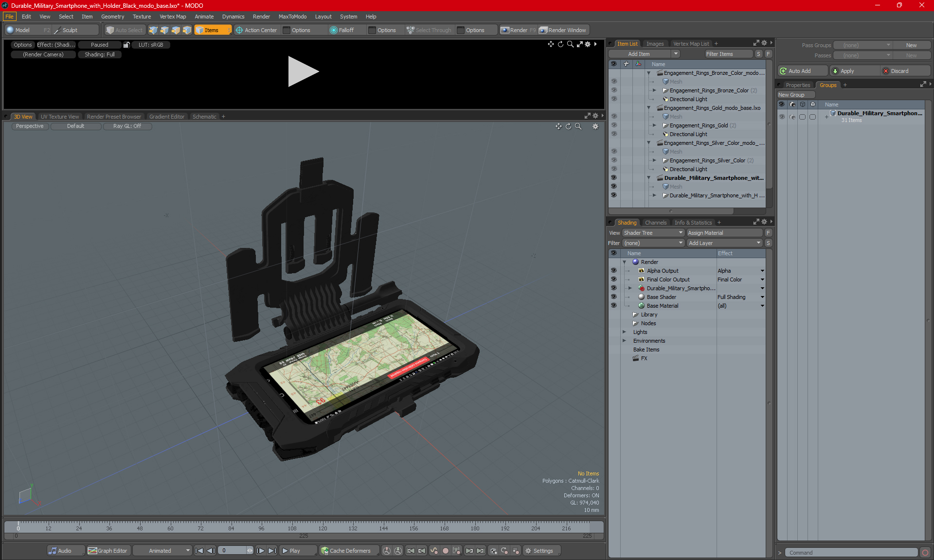Screen dimensions: 934x560
Task: Expand the Lights tree node
Action: [625, 332]
